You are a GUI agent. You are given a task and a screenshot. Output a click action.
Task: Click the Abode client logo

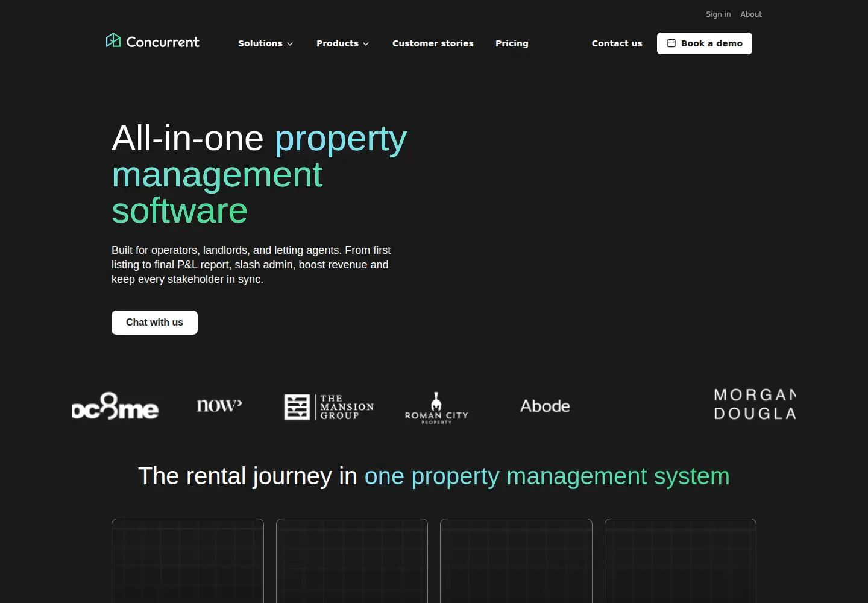coord(545,406)
